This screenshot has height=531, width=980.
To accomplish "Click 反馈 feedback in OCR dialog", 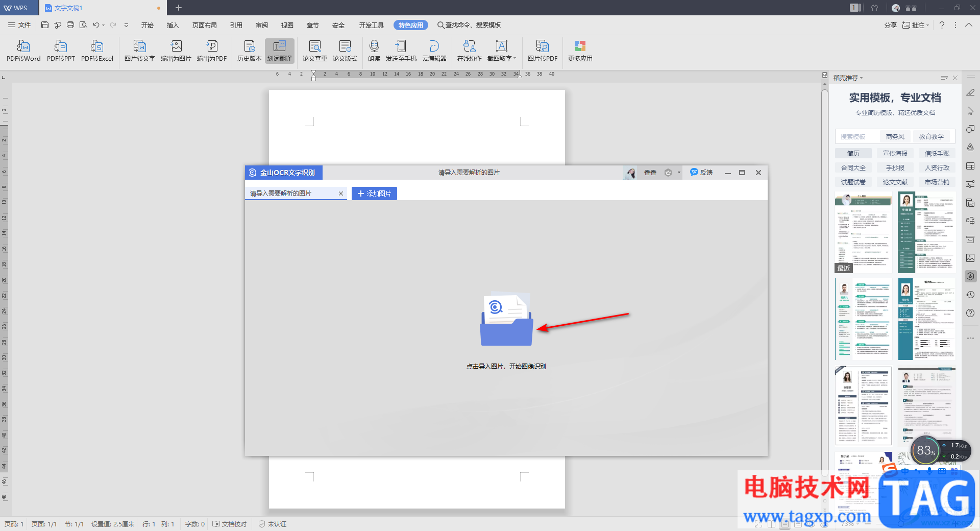I will coord(701,173).
